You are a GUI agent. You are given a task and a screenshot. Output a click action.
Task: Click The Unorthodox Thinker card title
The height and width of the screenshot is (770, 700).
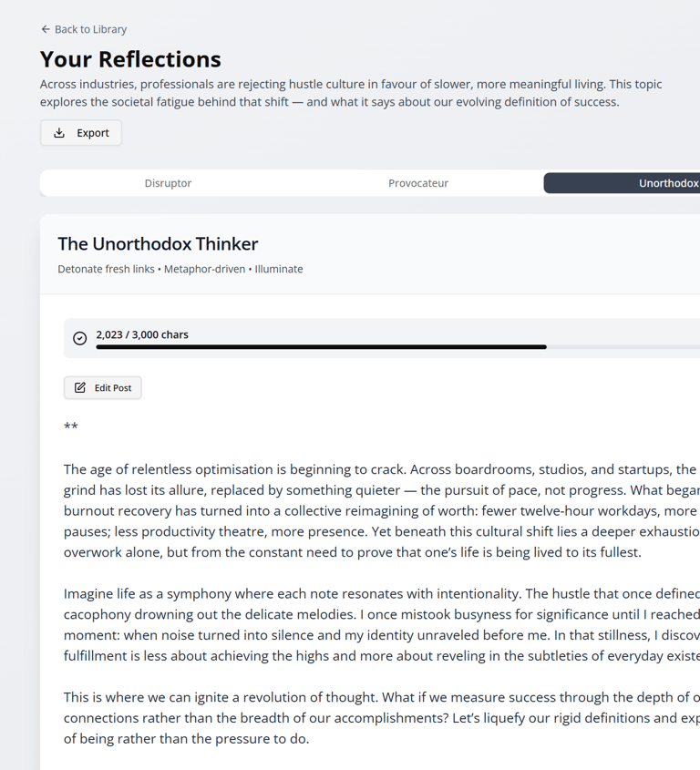(x=158, y=243)
